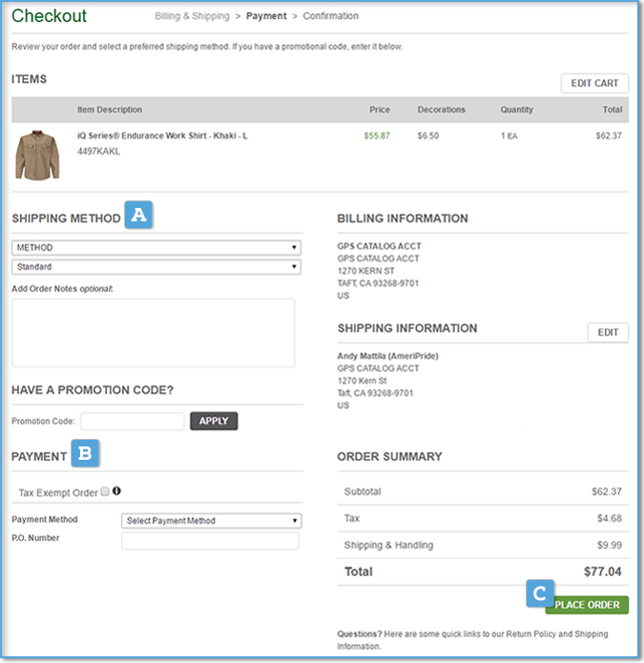The height and width of the screenshot is (663, 644).
Task: Click the blue B callout marker
Action: click(85, 454)
